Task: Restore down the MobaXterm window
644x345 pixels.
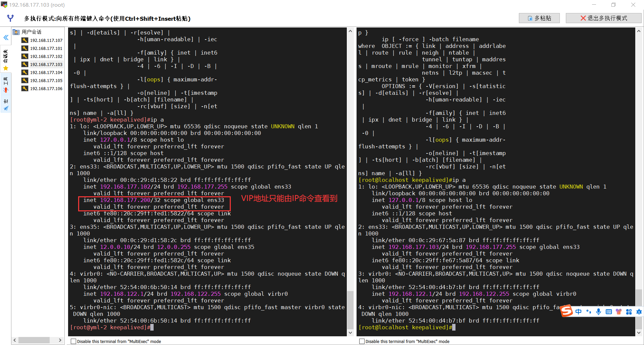Action: coord(613,5)
